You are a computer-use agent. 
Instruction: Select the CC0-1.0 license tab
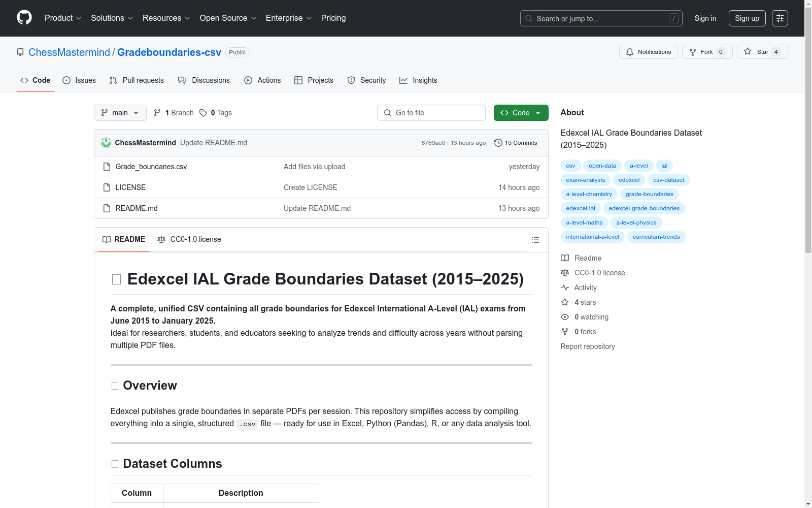click(189, 239)
